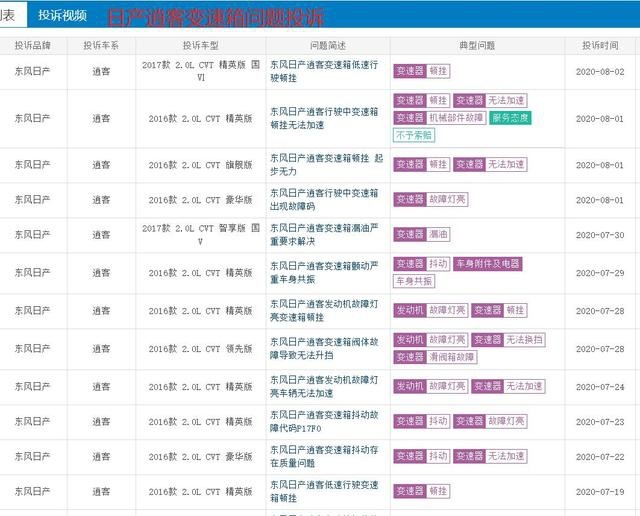The height and width of the screenshot is (516, 640).
Task: Click model 2016款 2.0L CVT 豪华版 in 故障码 row
Action: tap(200, 200)
